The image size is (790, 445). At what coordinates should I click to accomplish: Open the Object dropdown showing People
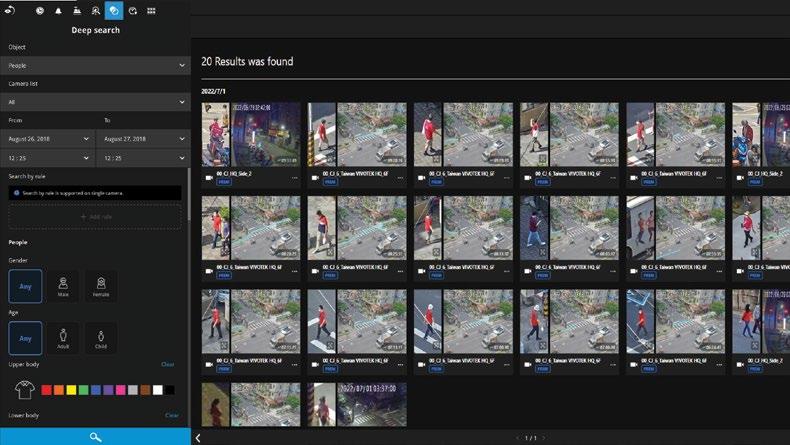tap(95, 66)
